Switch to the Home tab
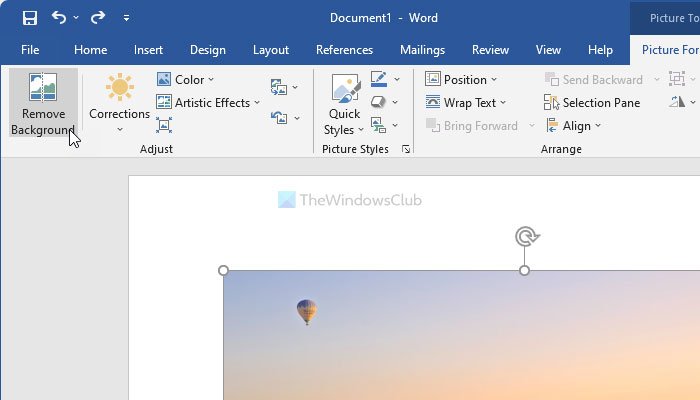700x400 pixels. pyautogui.click(x=91, y=50)
